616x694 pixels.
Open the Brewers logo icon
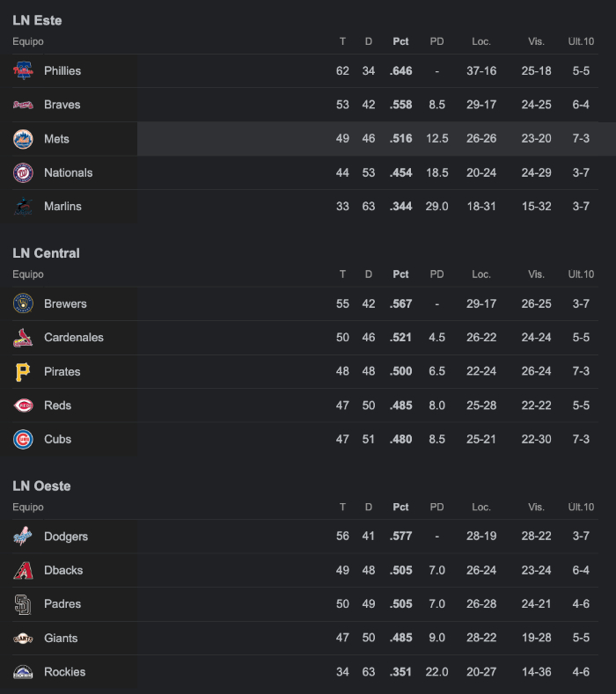(23, 303)
